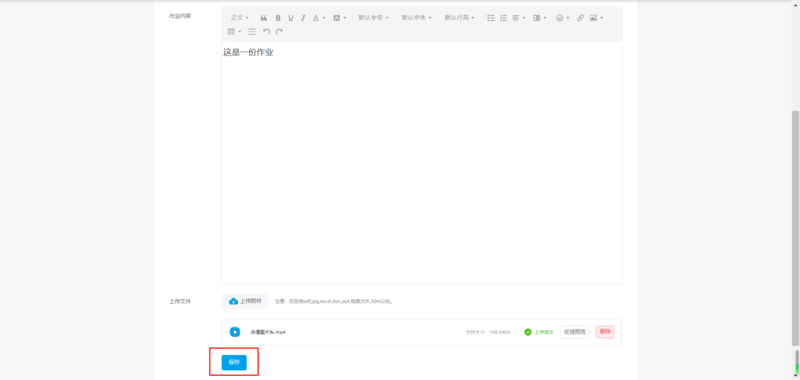This screenshot has width=800, height=380.
Task: Open the 正文 paragraph style dropdown
Action: [240, 18]
